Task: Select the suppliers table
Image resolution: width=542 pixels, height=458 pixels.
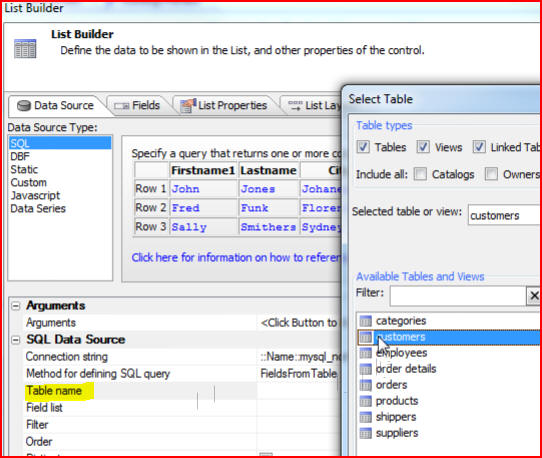Action: click(x=449, y=433)
